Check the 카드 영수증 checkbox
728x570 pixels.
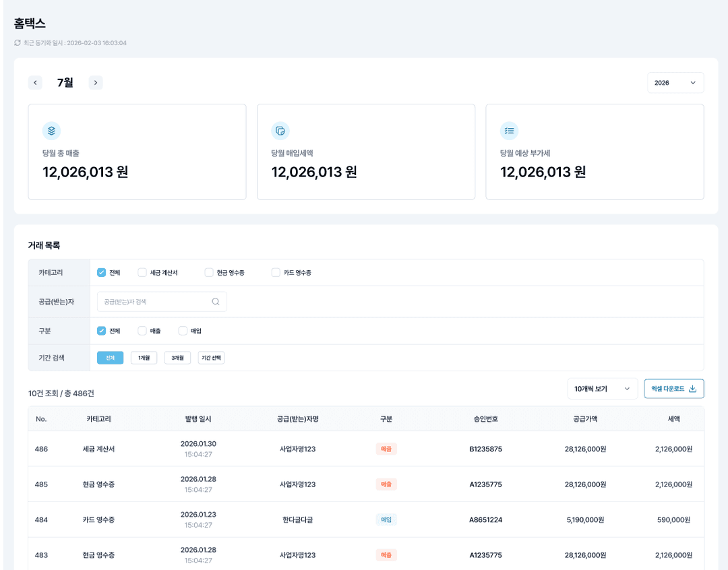pos(276,272)
